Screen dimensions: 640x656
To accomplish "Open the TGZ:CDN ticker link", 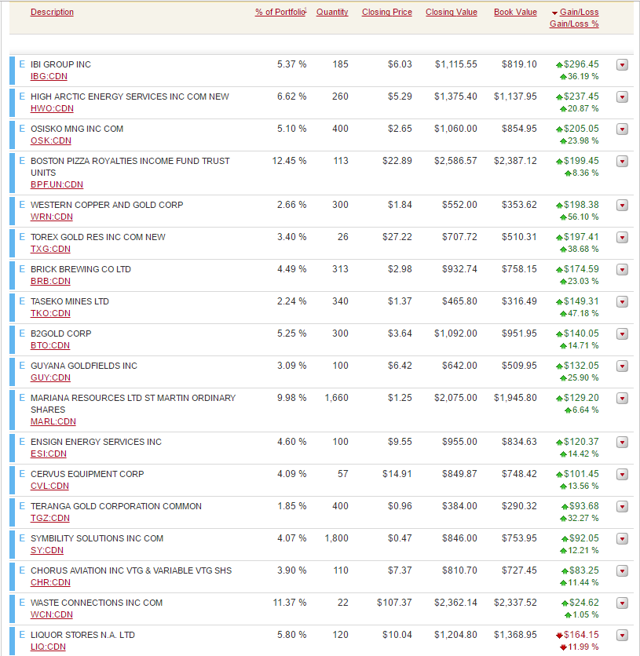I will click(x=50, y=519).
